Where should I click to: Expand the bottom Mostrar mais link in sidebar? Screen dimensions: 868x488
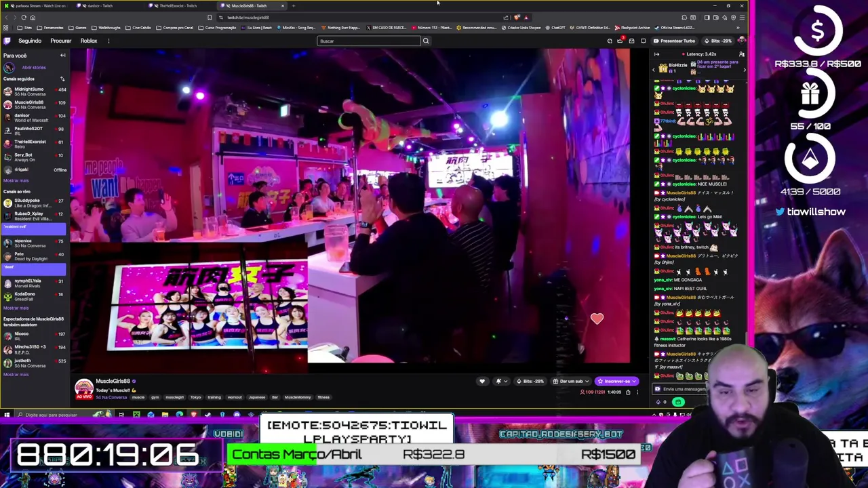[x=16, y=374]
